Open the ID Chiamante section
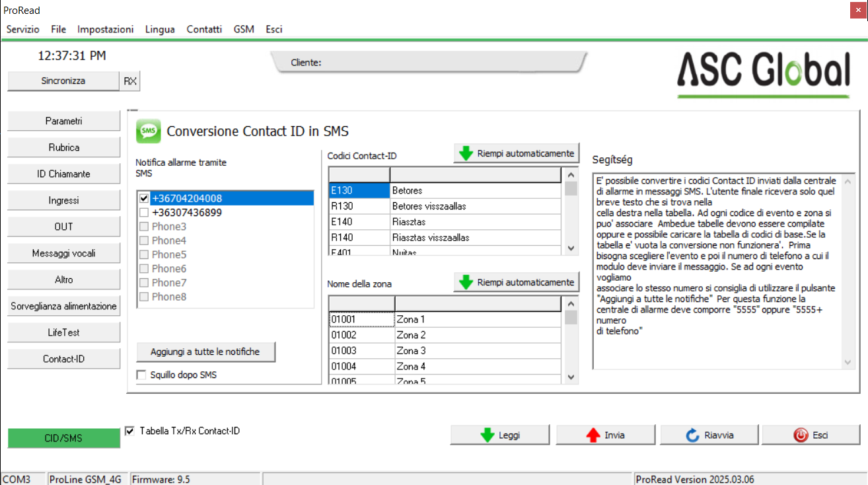The image size is (868, 485). coord(64,174)
